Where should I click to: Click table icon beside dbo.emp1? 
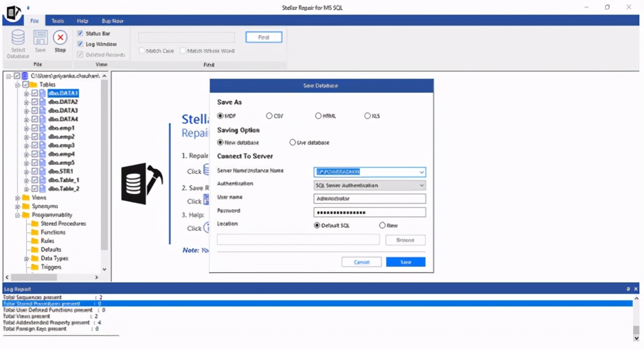[x=42, y=128]
